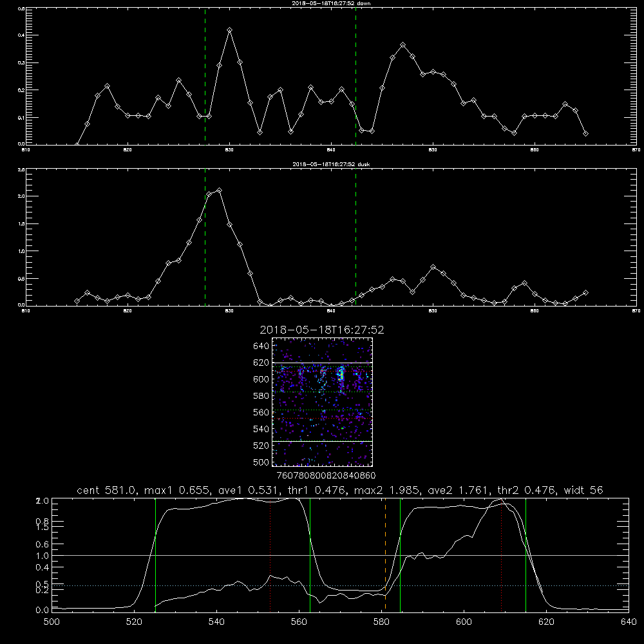Click y-axis label '500' beside the color image
The image size is (644, 644).
pos(261,462)
